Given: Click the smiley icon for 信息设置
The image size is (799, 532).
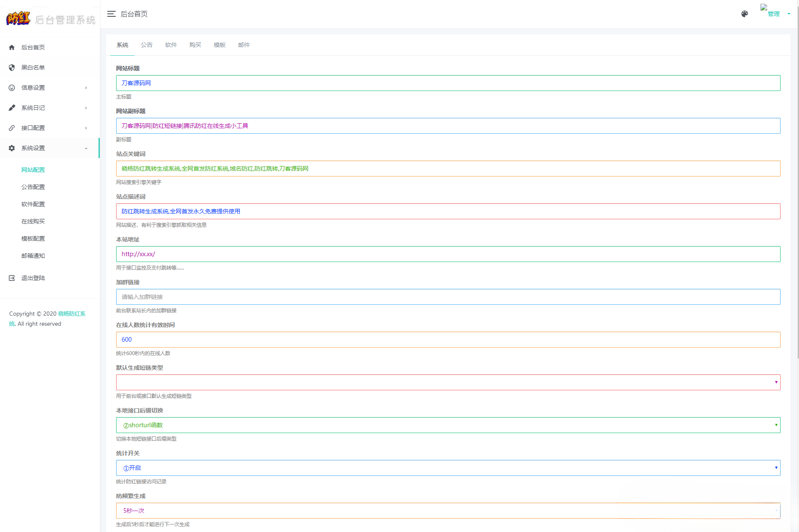Looking at the screenshot, I should pyautogui.click(x=12, y=88).
